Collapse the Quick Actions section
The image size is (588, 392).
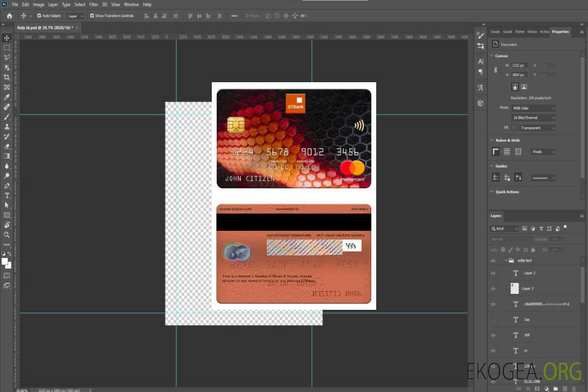pyautogui.click(x=492, y=192)
